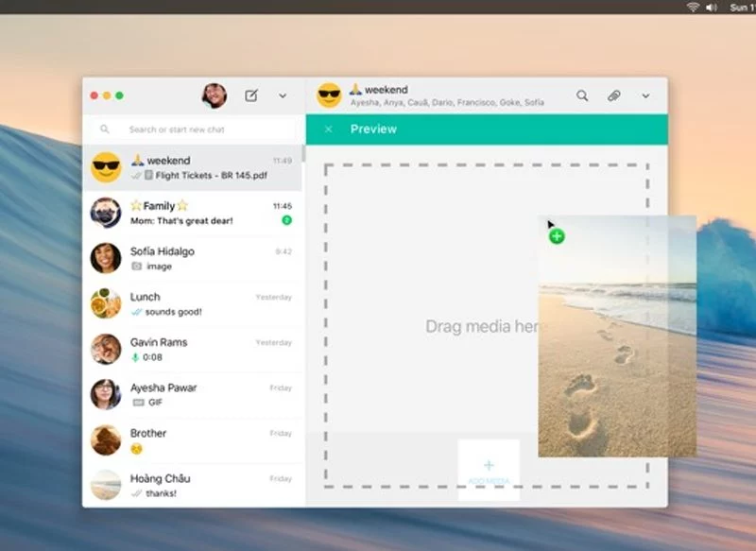Close the Preview panel with X icon
The image size is (756, 551).
pyautogui.click(x=328, y=129)
